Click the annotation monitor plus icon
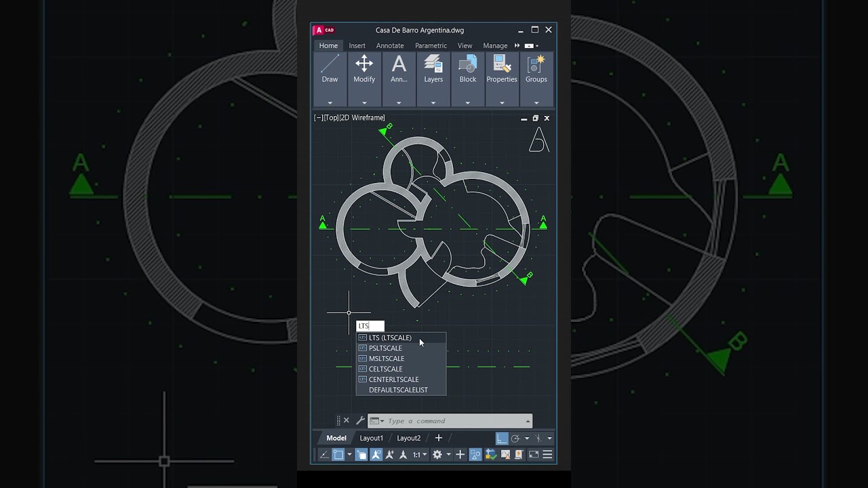The height and width of the screenshot is (488, 868). tap(460, 454)
